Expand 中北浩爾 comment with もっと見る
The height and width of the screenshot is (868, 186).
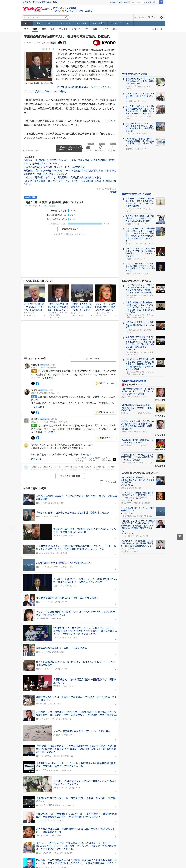[x=48, y=378]
